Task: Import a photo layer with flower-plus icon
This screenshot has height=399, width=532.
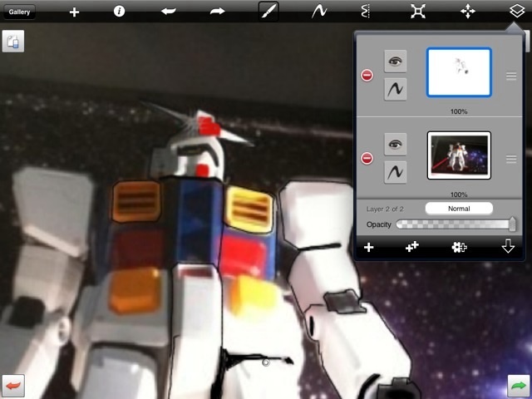Action: [x=459, y=247]
